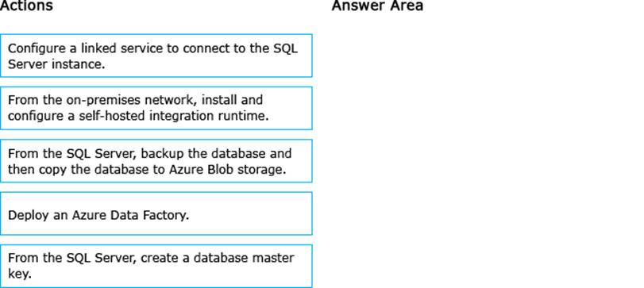644x288 pixels.
Task: Click 'then copy the database to Azure Blob' line
Action: pyautogui.click(x=147, y=169)
